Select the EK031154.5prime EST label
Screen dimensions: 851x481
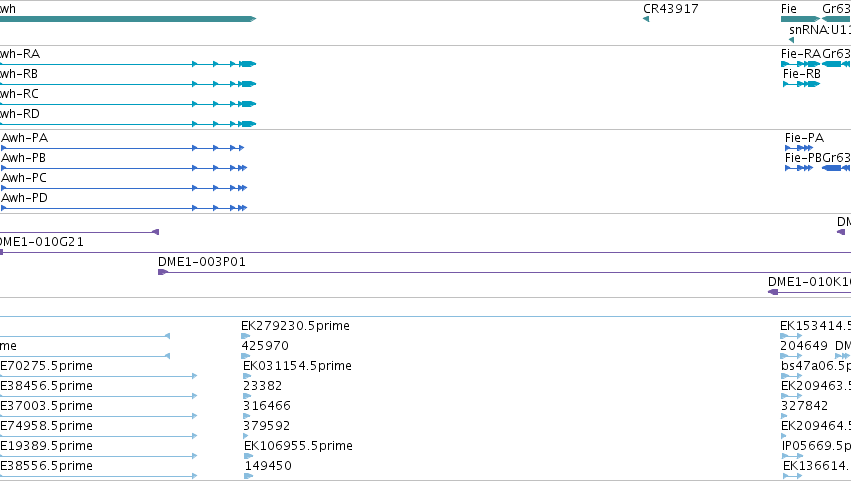coord(297,366)
